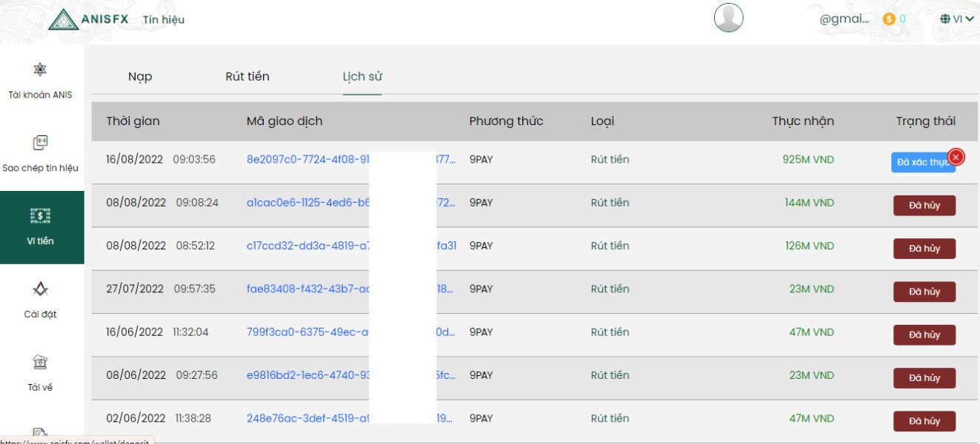This screenshot has height=444, width=980.
Task: Switch to the Rút tiền tab
Action: click(x=247, y=76)
